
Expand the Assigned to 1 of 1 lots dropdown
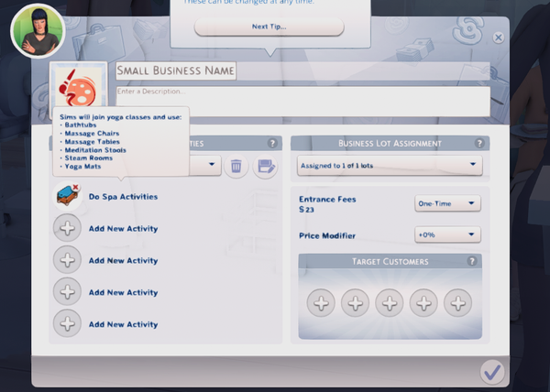tap(390, 166)
